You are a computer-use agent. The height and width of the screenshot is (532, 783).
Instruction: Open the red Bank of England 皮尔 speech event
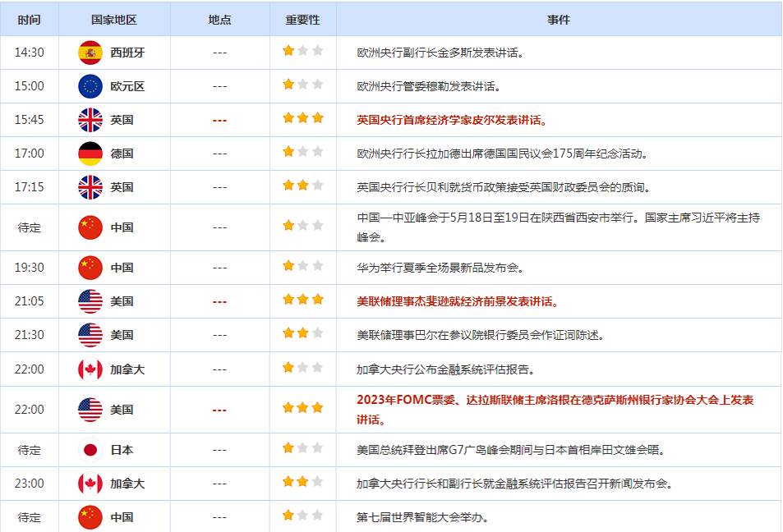(x=453, y=120)
